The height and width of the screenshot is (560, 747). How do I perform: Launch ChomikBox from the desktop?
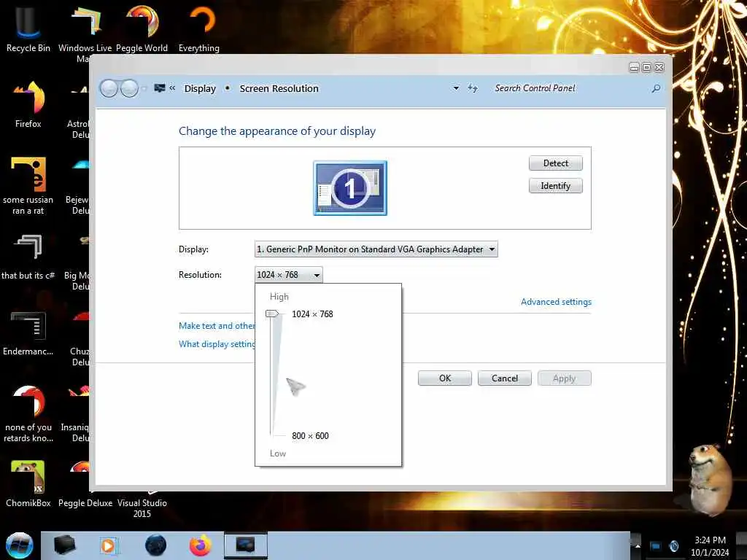coord(28,484)
